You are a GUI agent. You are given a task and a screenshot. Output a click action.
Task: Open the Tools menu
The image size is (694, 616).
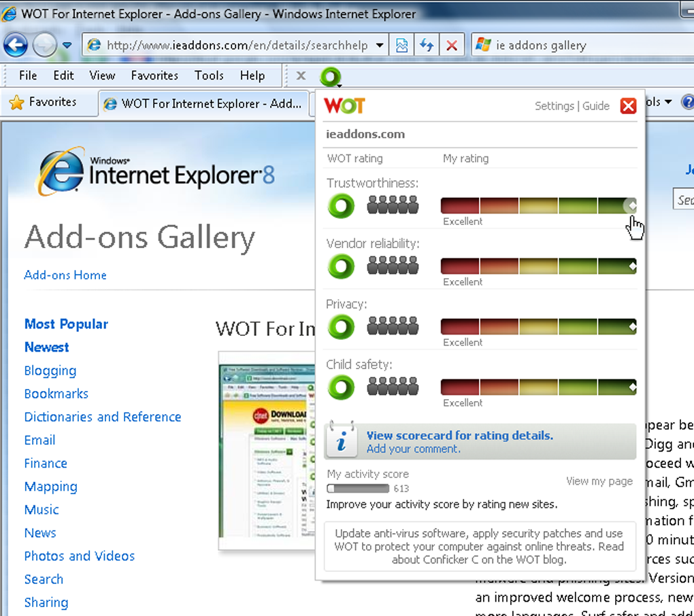click(209, 75)
